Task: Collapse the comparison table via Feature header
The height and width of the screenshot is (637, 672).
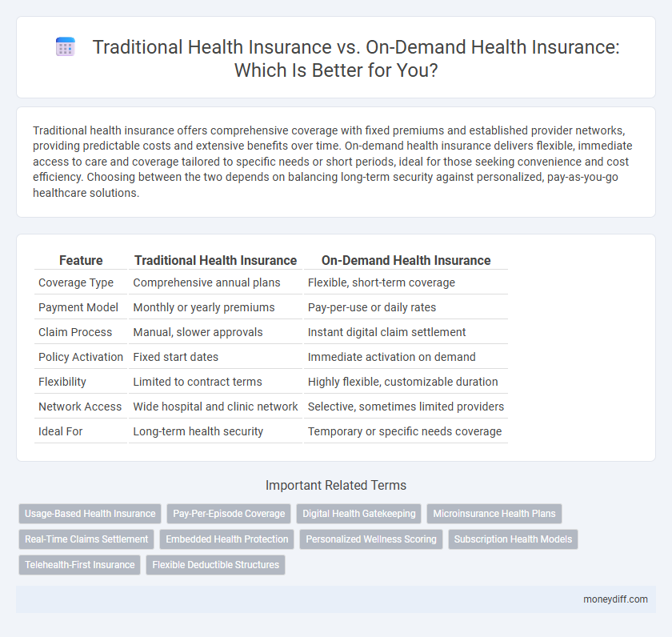Action: click(80, 260)
